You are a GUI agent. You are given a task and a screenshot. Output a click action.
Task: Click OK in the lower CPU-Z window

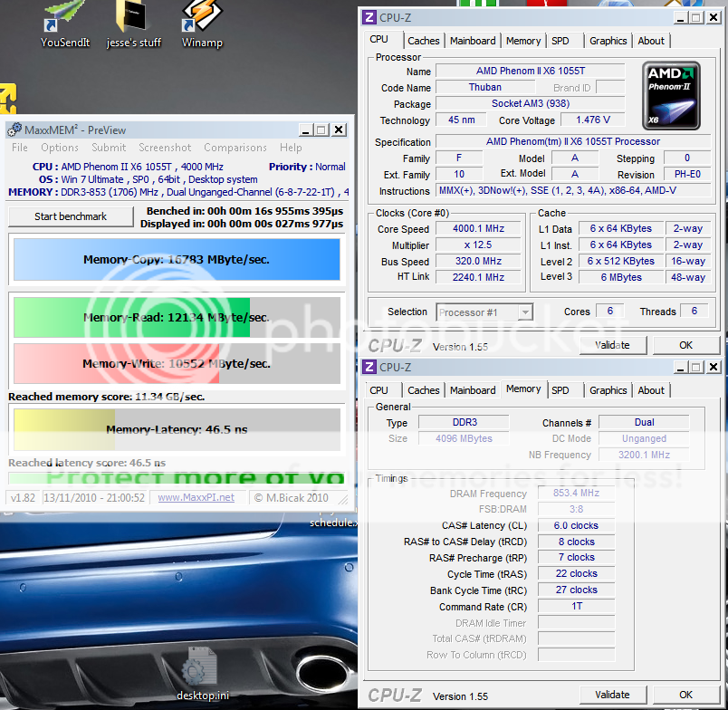click(685, 695)
